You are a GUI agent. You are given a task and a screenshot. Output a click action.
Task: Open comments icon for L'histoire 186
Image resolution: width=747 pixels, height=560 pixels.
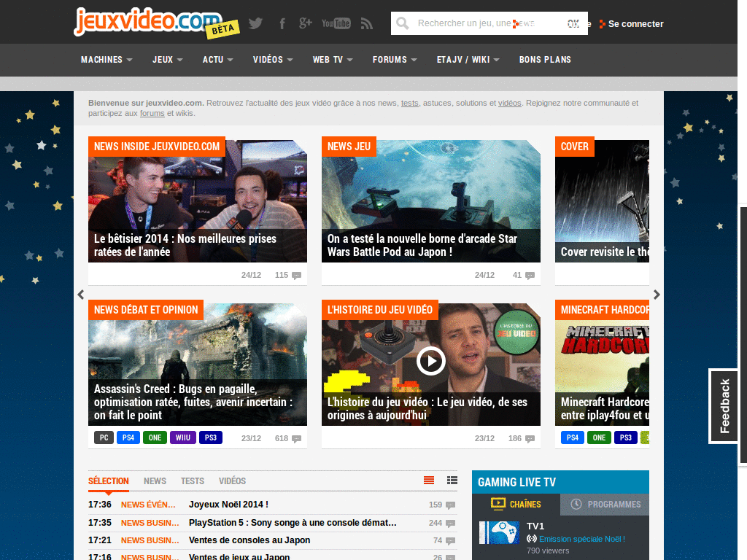(530, 438)
